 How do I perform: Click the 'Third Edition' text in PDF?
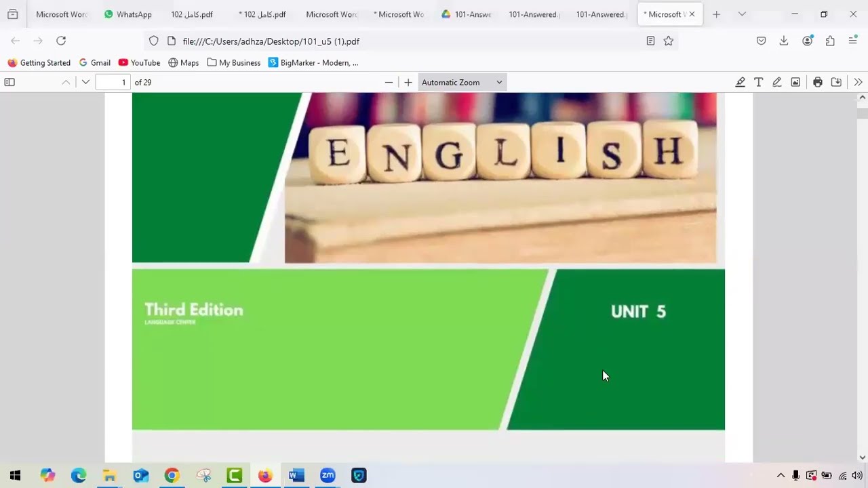pos(194,310)
